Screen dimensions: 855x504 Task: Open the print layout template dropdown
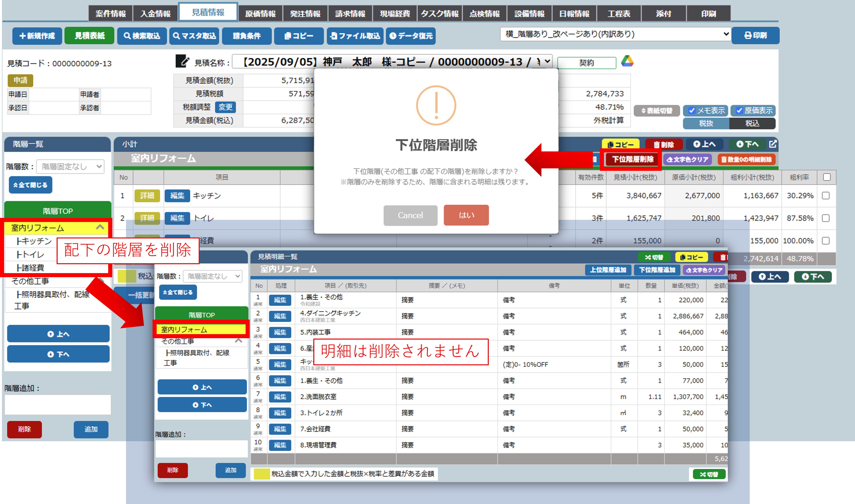615,34
